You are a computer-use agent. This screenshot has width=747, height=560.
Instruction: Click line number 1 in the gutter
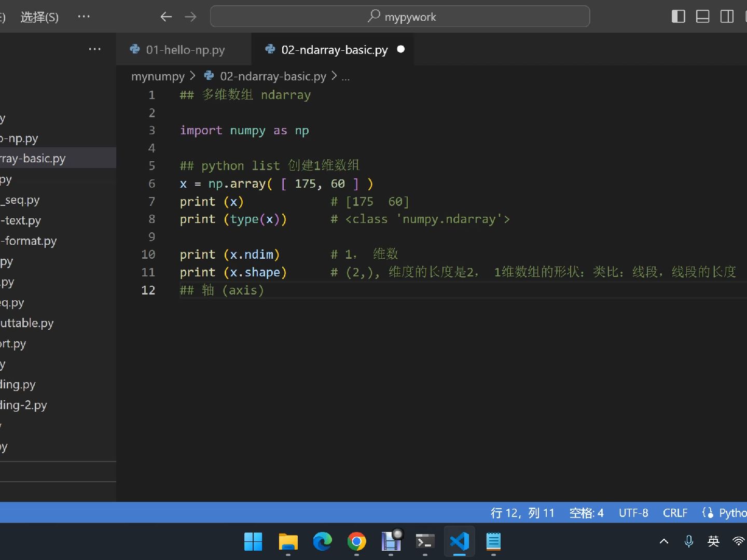click(x=151, y=95)
